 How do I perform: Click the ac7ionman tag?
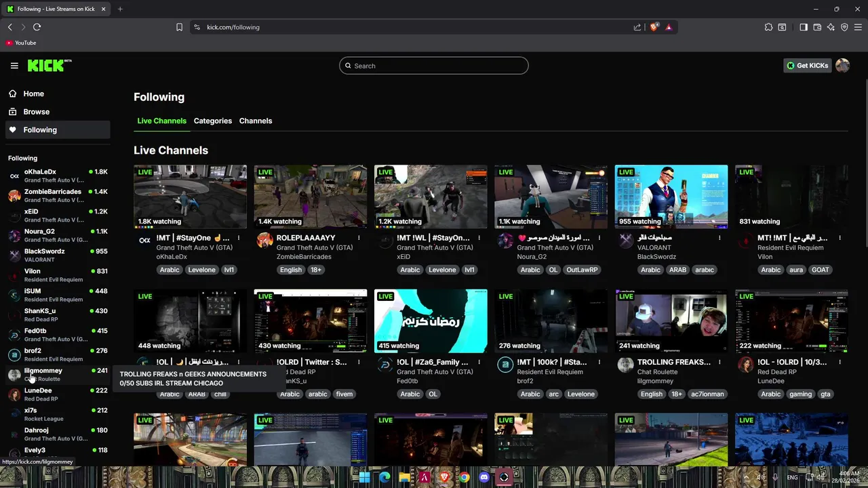(x=707, y=394)
